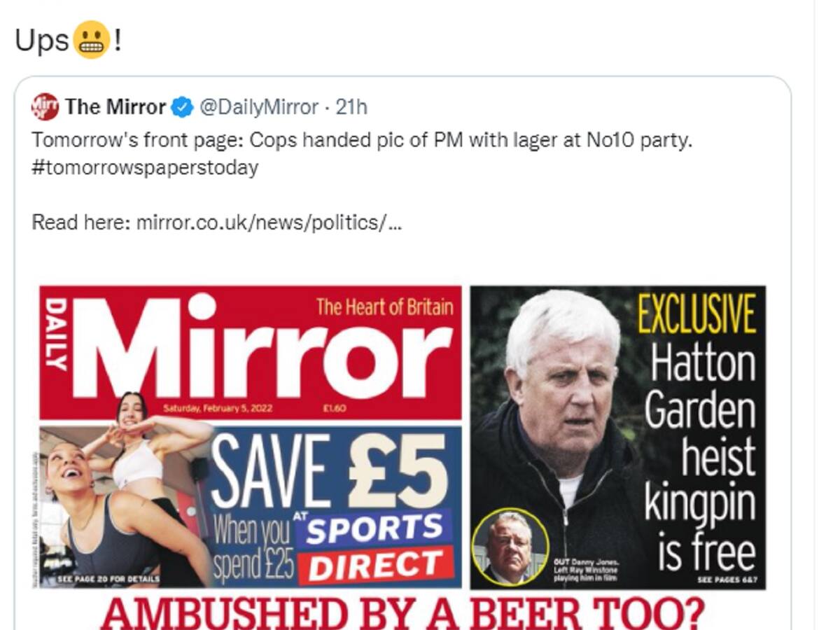Click the yellow EXCLUSIVE label
This screenshot has width=840, height=630.
pyautogui.click(x=696, y=316)
